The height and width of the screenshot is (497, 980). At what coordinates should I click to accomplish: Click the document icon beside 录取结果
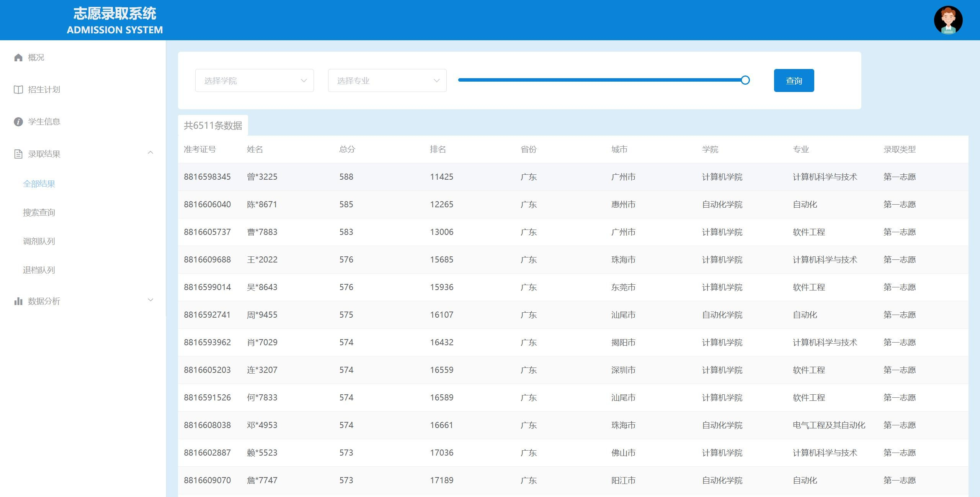point(18,154)
